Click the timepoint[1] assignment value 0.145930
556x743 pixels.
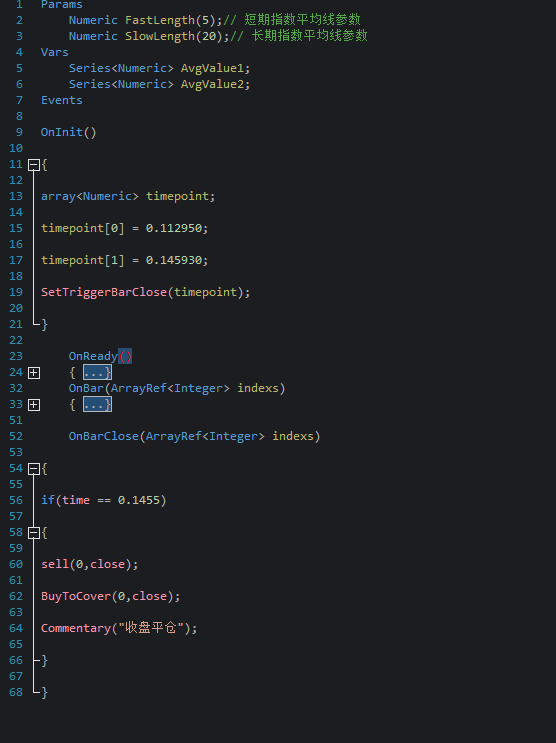click(x=173, y=260)
